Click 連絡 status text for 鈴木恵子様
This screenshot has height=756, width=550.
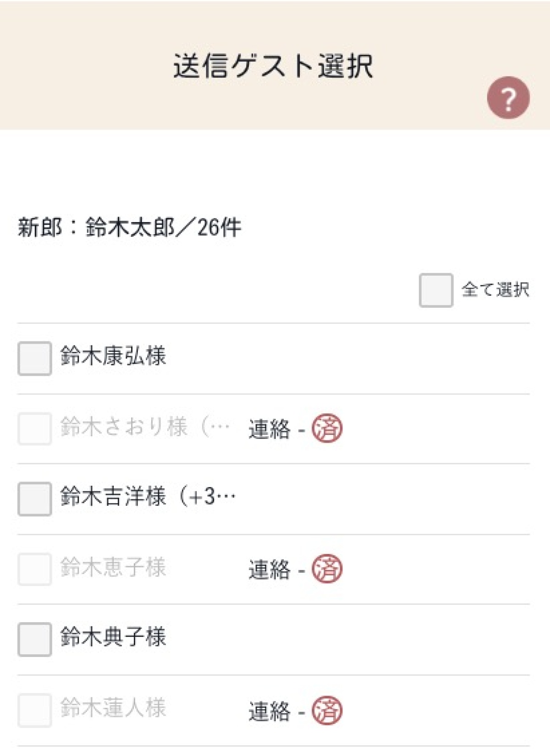pos(269,570)
